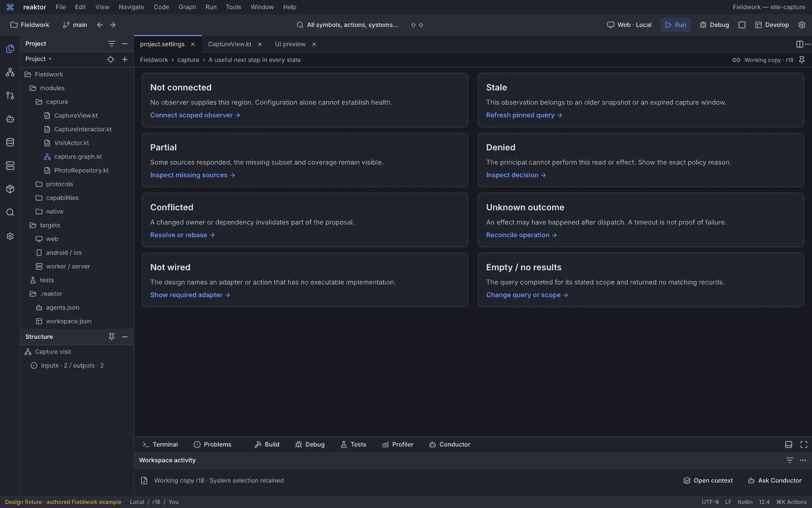812x508 pixels.
Task: Pin the working copy r18
Action: click(x=802, y=60)
